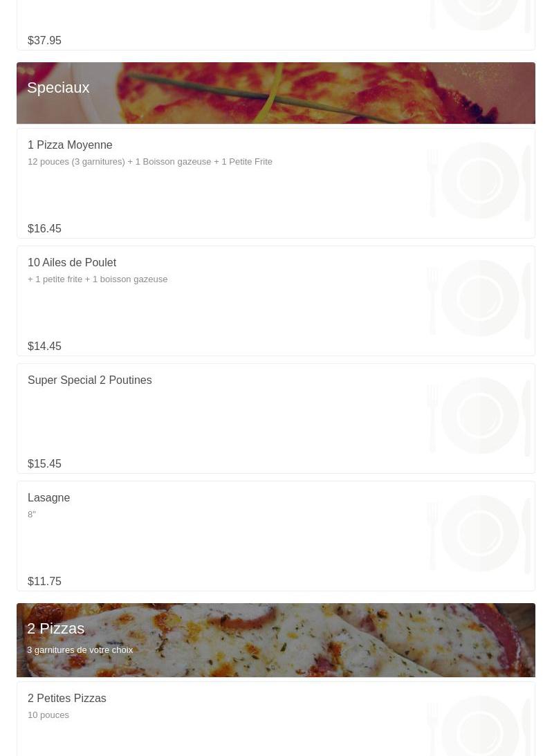Choose the 2 Petites Pizzas item

(x=67, y=699)
